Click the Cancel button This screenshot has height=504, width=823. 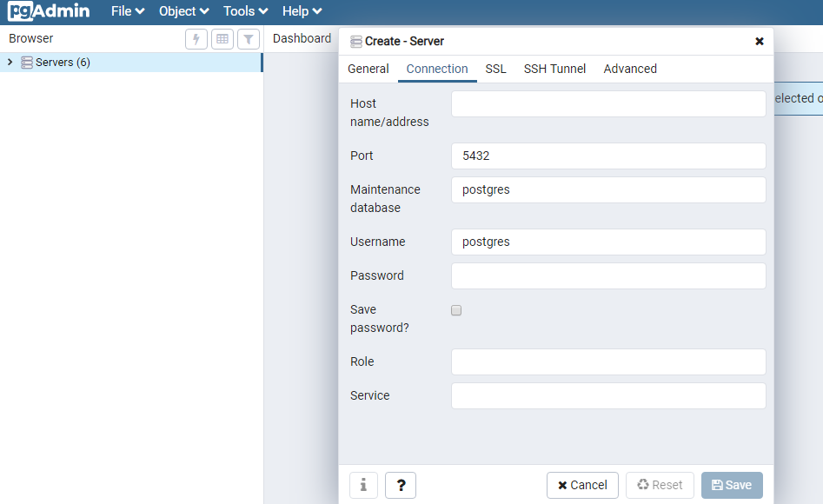click(582, 485)
